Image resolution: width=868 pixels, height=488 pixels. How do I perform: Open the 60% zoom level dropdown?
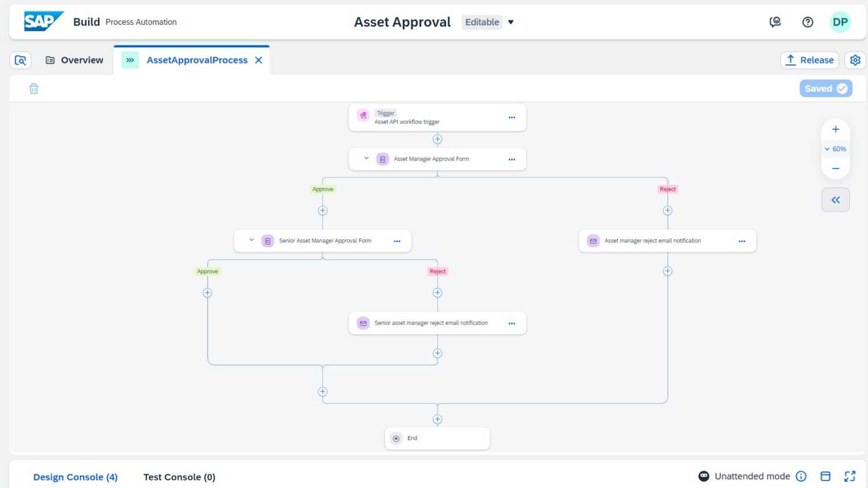click(835, 149)
